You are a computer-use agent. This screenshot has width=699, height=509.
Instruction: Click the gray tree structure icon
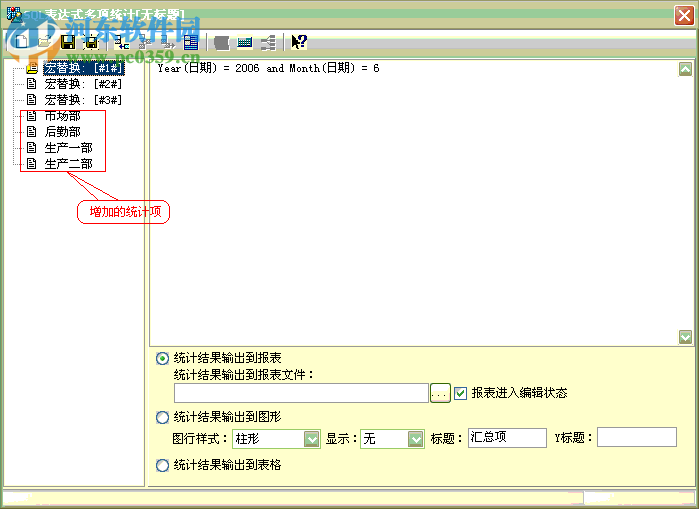pos(268,43)
